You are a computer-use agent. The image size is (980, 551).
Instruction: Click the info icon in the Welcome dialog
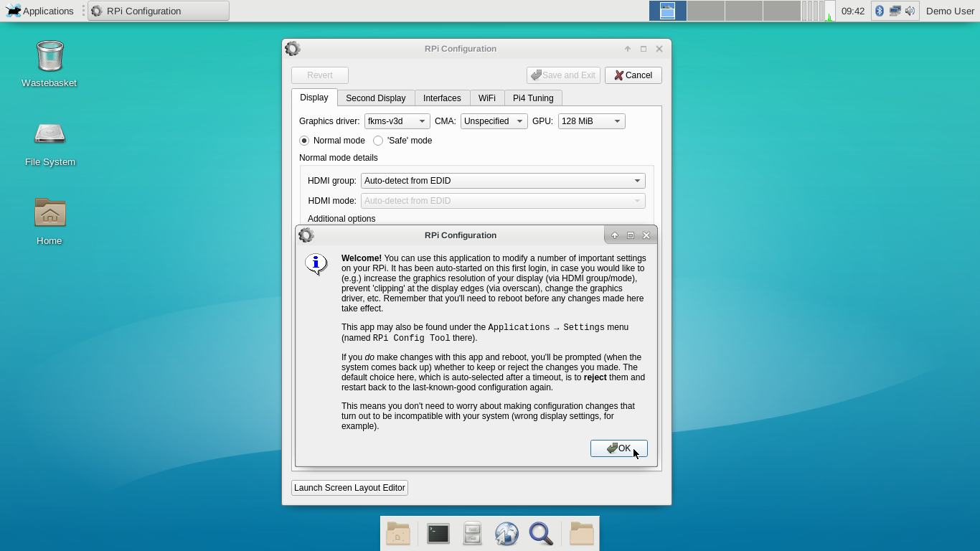pyautogui.click(x=316, y=264)
